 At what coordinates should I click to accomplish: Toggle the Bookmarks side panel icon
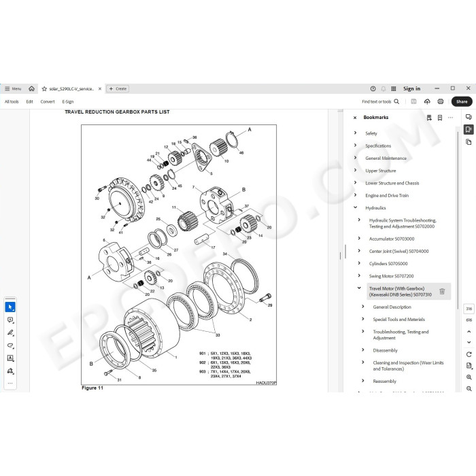pyautogui.click(x=469, y=130)
